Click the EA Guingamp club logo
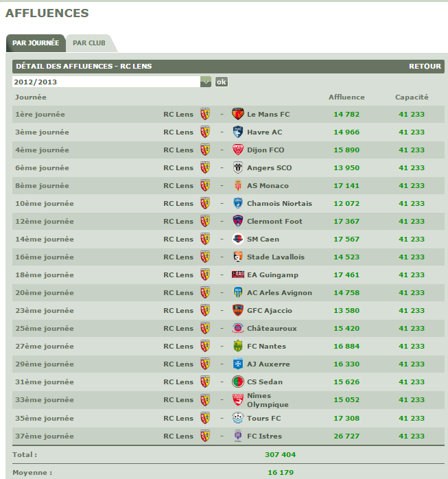Image resolution: width=448 pixels, height=479 pixels. coord(238,274)
